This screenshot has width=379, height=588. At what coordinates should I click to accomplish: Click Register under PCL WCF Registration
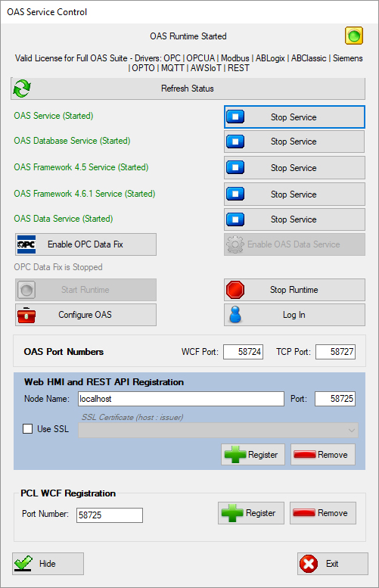251,512
